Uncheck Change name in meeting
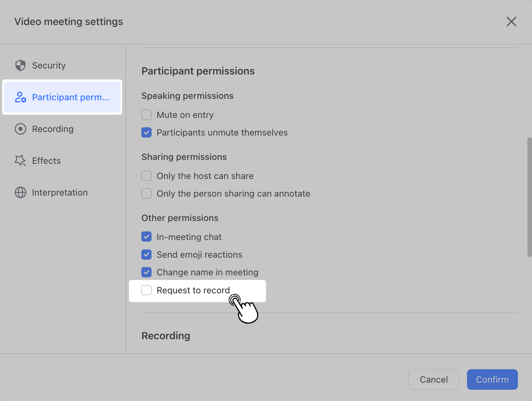This screenshot has height=401, width=532. click(x=147, y=272)
